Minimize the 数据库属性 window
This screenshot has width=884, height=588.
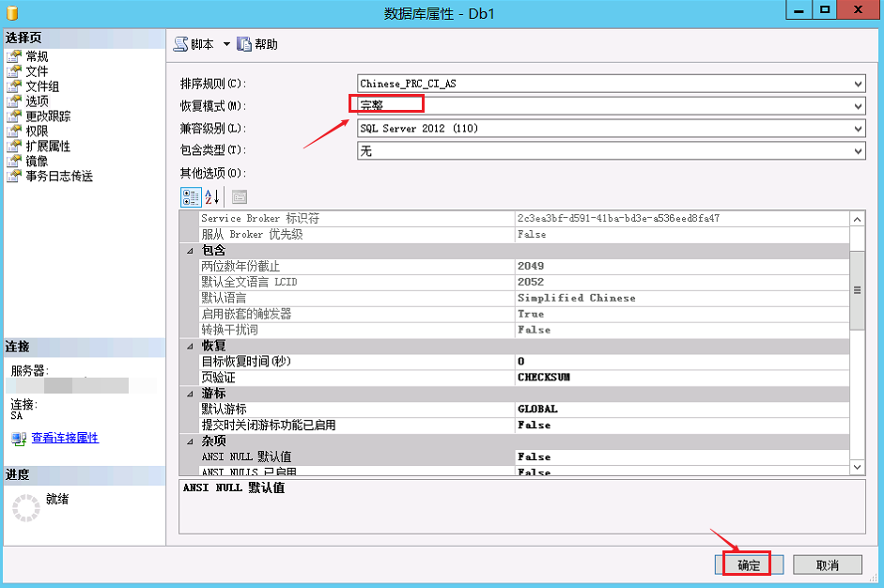click(799, 10)
